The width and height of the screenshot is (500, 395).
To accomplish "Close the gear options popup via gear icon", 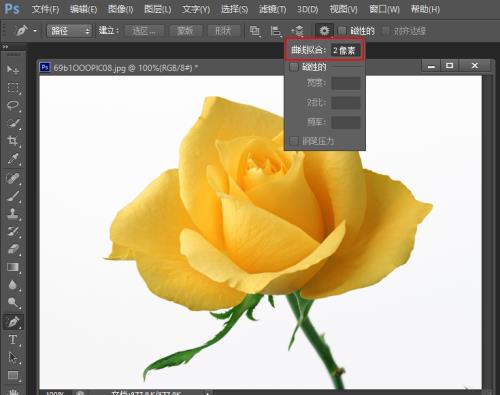I will coord(324,31).
